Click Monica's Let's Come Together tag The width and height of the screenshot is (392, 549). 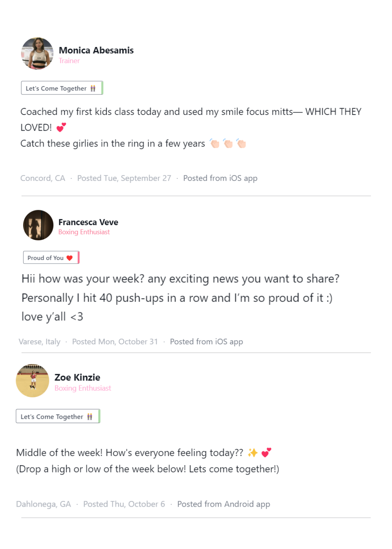pos(62,88)
